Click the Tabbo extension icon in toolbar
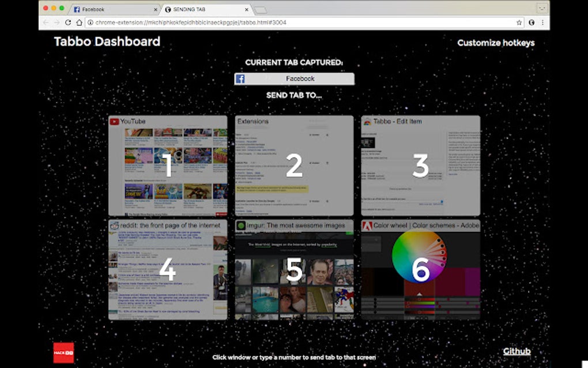The image size is (588, 368). pos(532,22)
